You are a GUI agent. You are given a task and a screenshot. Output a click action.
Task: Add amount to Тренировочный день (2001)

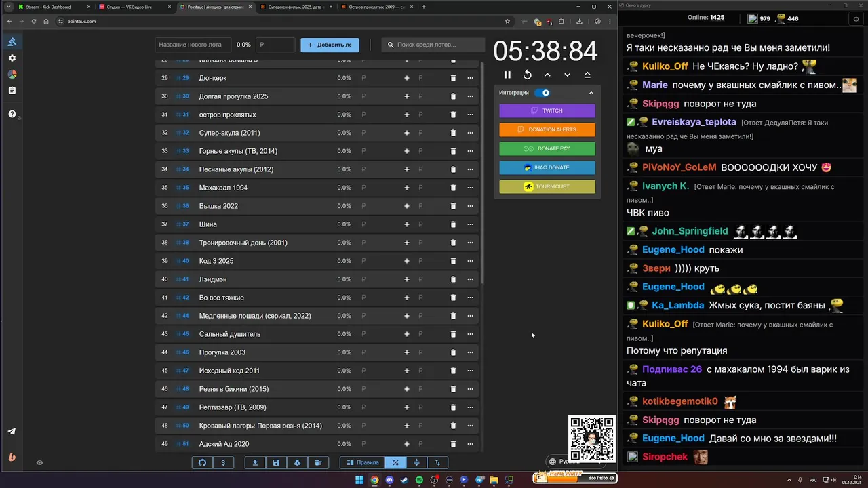click(407, 243)
